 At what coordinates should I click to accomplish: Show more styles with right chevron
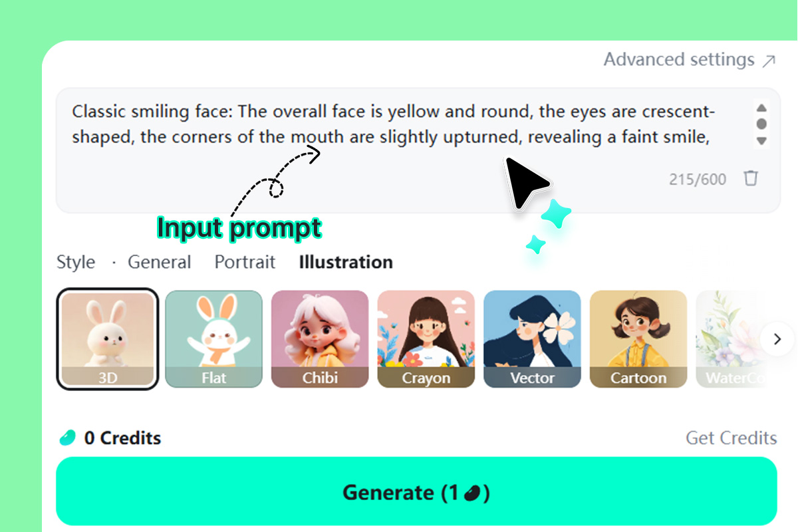pyautogui.click(x=778, y=339)
